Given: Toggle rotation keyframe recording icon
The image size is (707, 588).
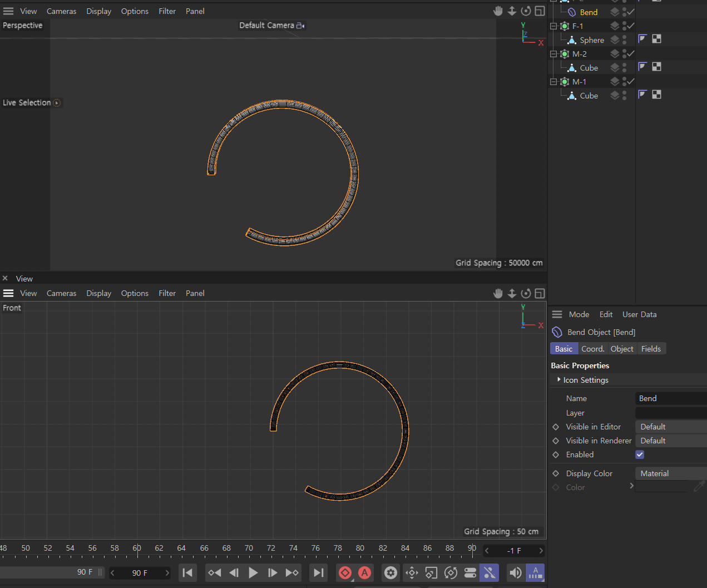Looking at the screenshot, I should (451, 572).
